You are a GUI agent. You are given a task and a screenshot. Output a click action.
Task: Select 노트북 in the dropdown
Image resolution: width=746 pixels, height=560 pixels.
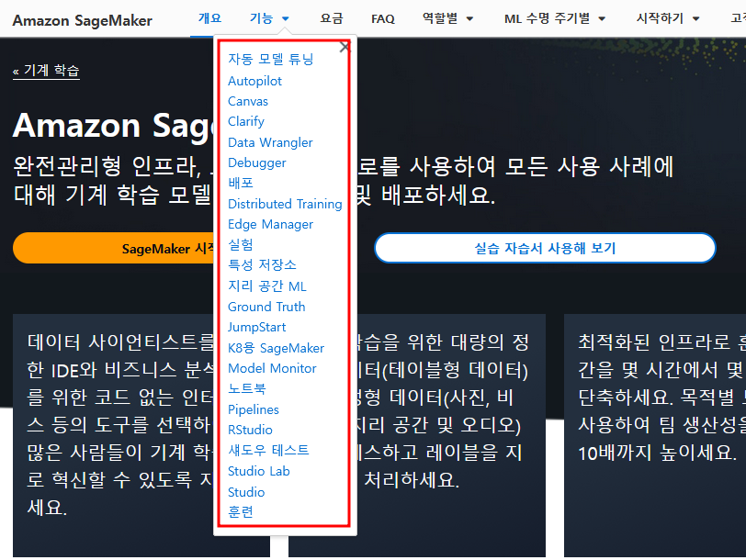tap(247, 389)
